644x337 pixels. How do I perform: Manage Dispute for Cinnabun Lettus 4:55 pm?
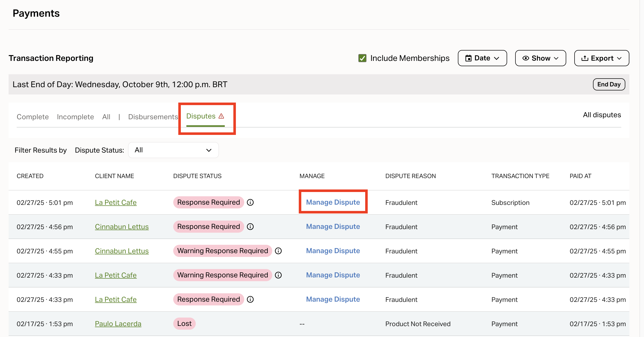pyautogui.click(x=333, y=251)
